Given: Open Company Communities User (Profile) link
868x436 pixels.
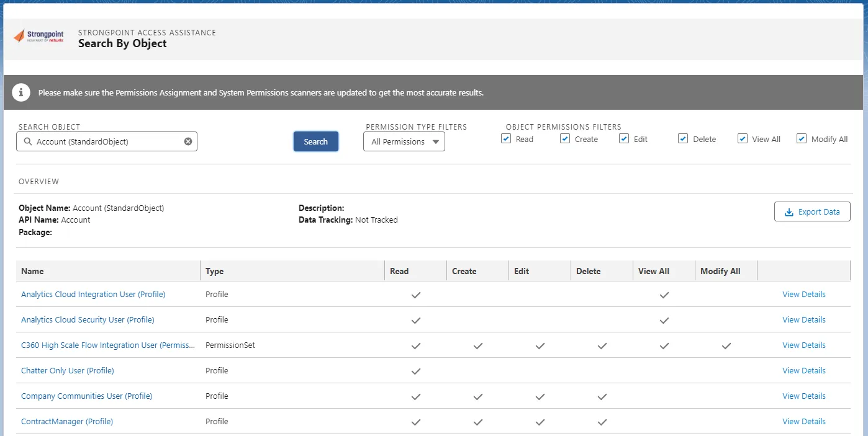Looking at the screenshot, I should point(87,396).
